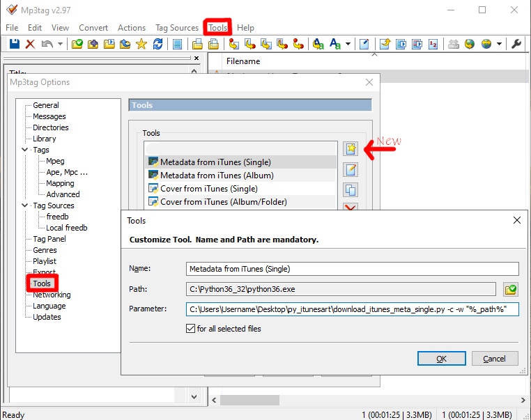Click the New tool star icon button
This screenshot has height=420, width=531.
click(x=351, y=148)
